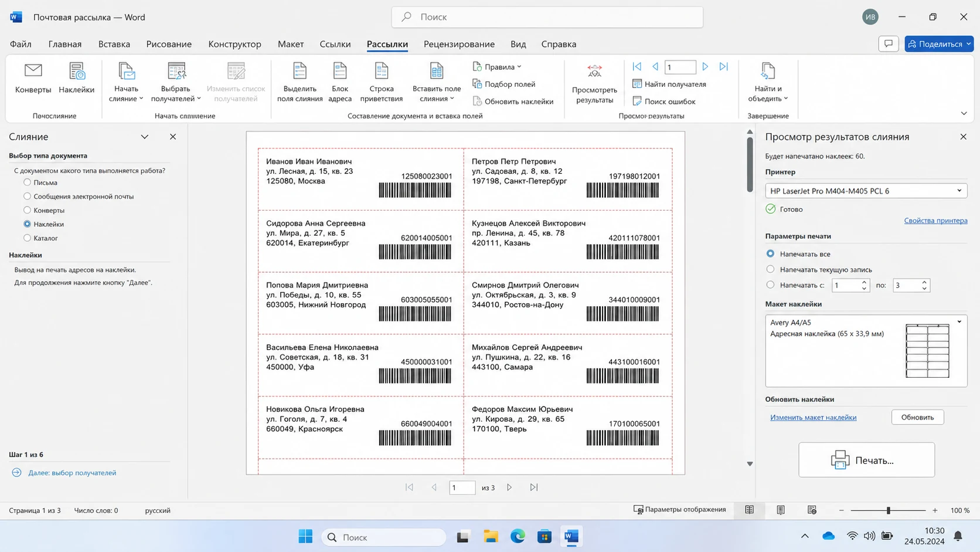The height and width of the screenshot is (552, 980).
Task: Click the user account avatar ИВ
Action: [870, 17]
